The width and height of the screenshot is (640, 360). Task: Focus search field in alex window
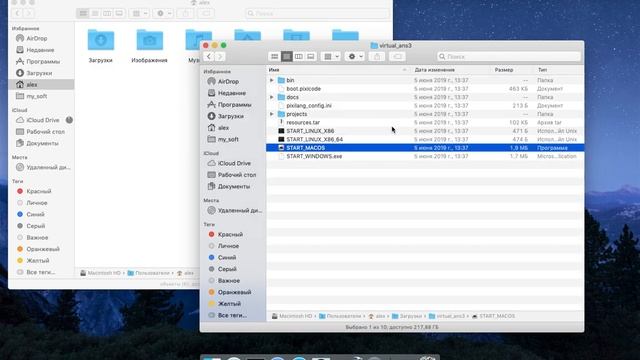coord(317,13)
